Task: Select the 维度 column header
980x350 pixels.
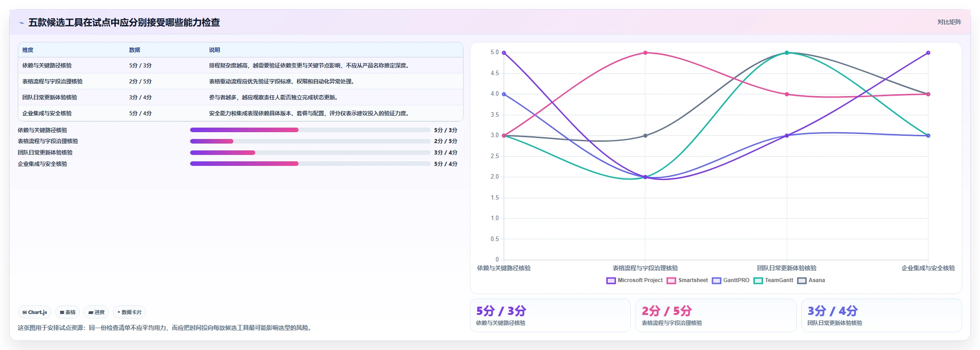Action: (28, 50)
